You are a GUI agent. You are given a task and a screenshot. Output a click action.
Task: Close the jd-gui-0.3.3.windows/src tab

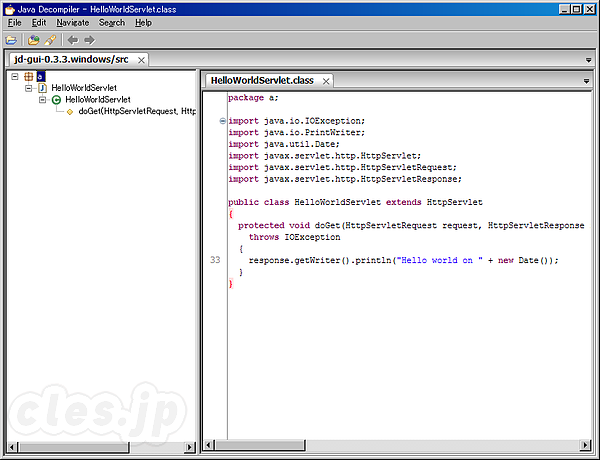(141, 60)
